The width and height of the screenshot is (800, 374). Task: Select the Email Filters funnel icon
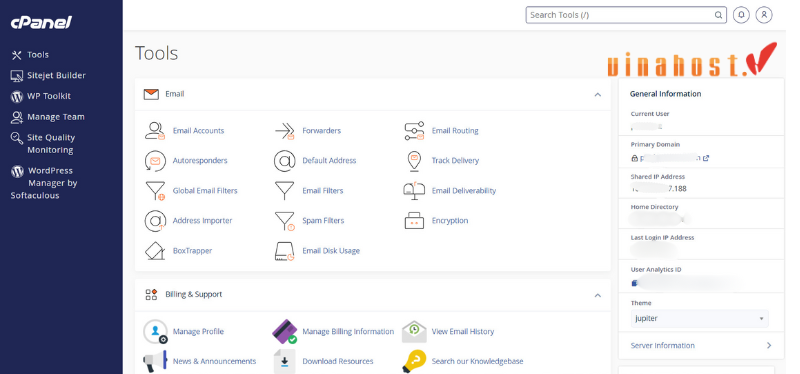point(285,191)
